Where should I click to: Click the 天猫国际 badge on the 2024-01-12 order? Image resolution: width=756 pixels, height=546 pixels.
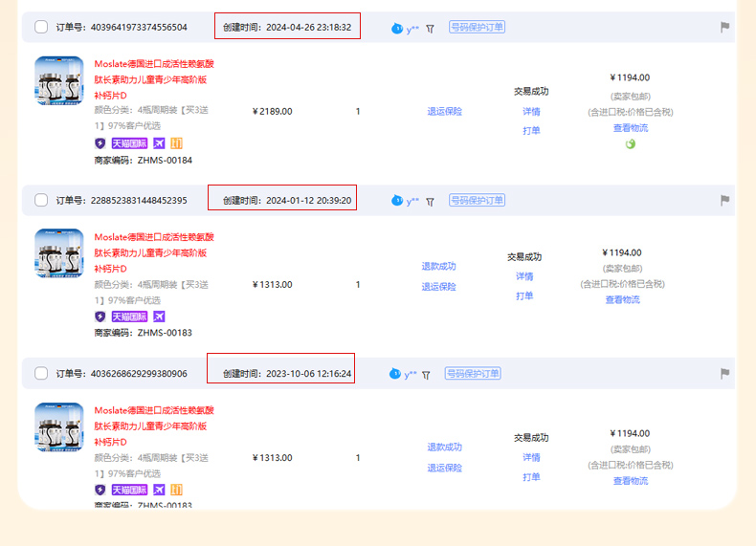tap(129, 317)
